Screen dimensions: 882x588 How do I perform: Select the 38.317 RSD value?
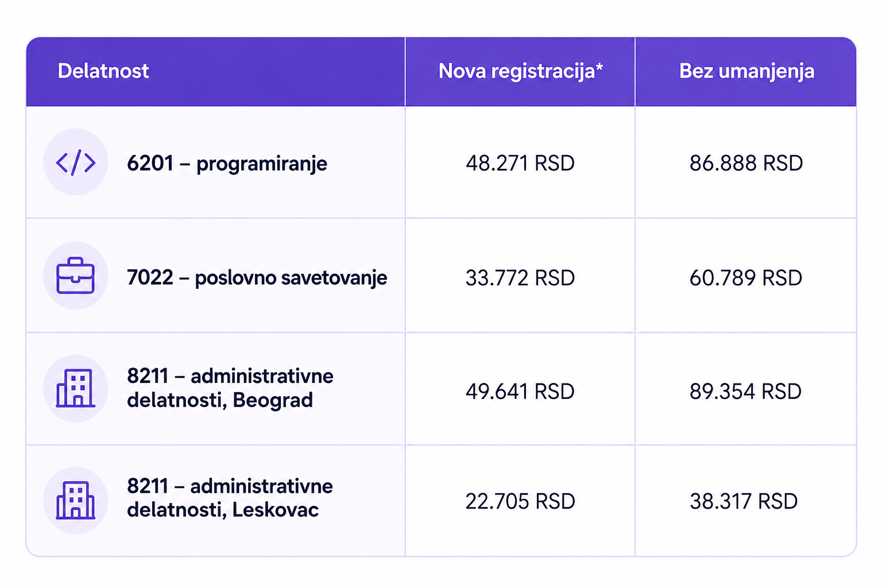click(744, 501)
